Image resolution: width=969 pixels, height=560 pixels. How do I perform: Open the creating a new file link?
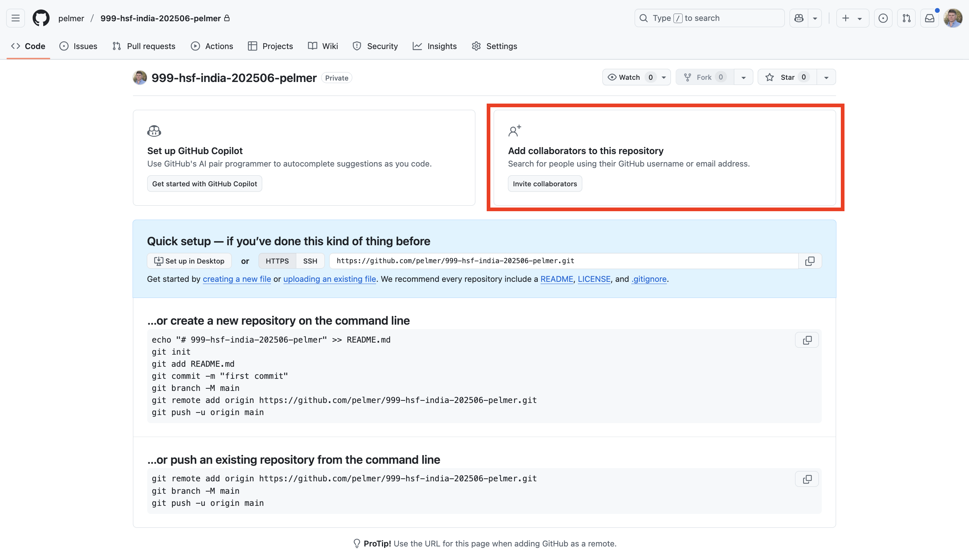point(237,279)
